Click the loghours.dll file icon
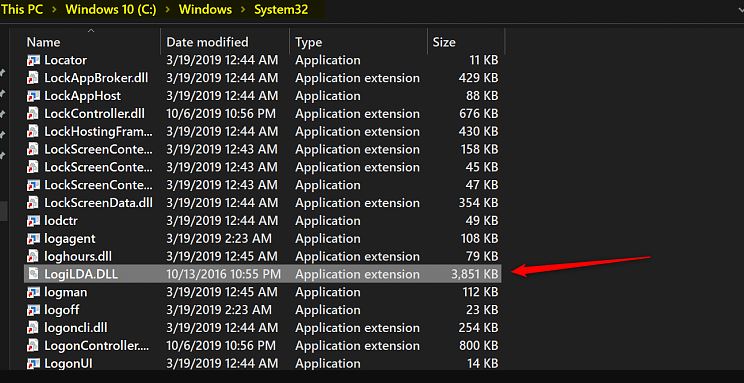 click(x=33, y=257)
